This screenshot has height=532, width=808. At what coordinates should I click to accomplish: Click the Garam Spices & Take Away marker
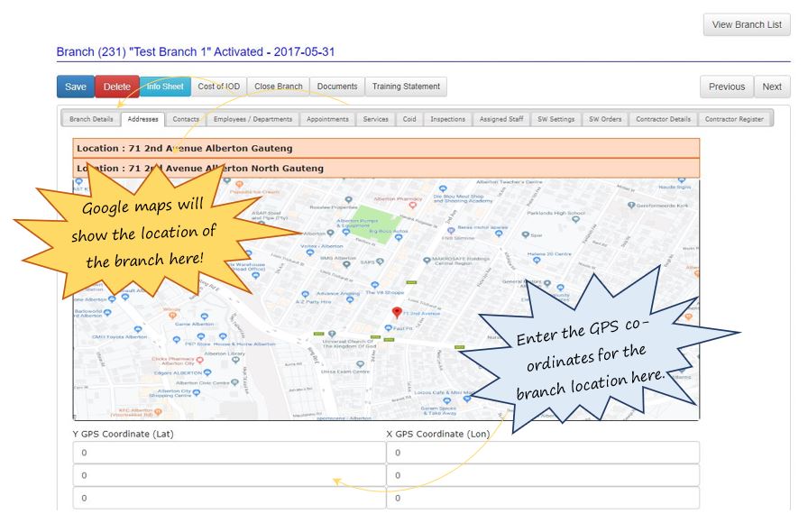click(x=446, y=401)
